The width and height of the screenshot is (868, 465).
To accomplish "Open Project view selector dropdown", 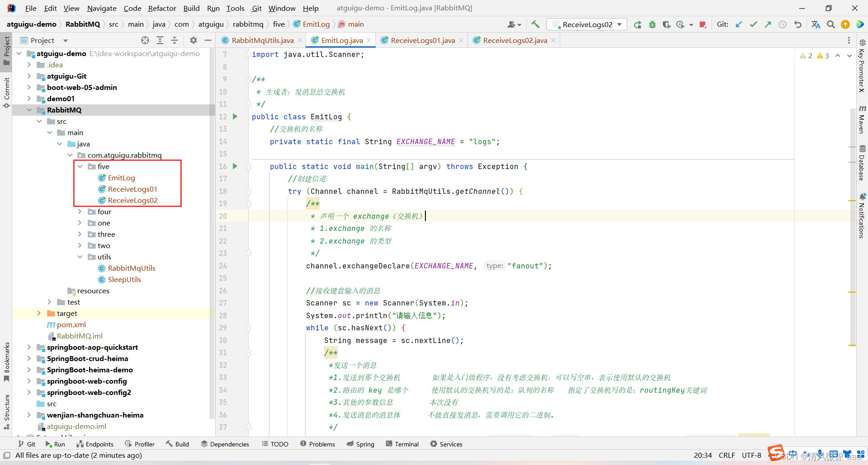I will click(x=66, y=40).
